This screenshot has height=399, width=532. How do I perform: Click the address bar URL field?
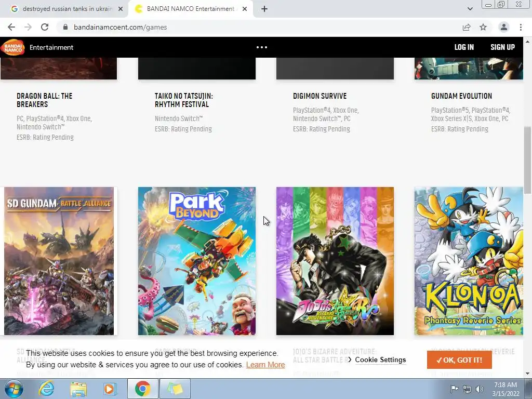pos(258,27)
